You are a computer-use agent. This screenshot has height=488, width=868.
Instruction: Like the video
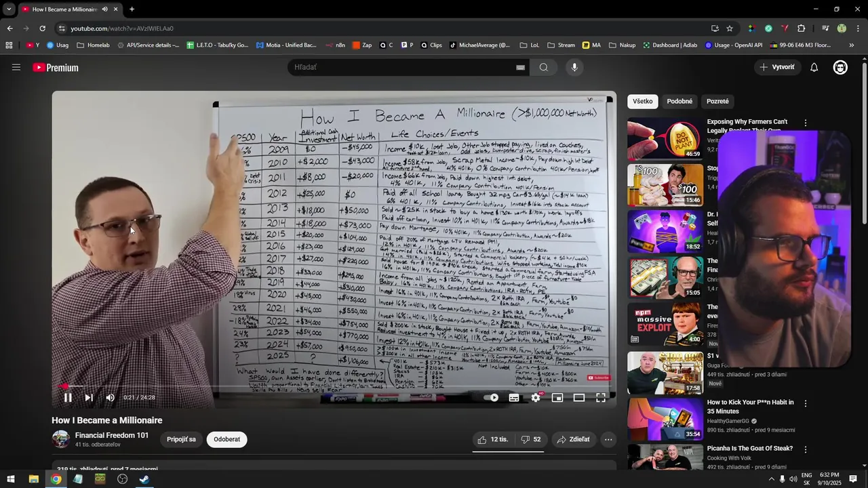click(x=493, y=440)
